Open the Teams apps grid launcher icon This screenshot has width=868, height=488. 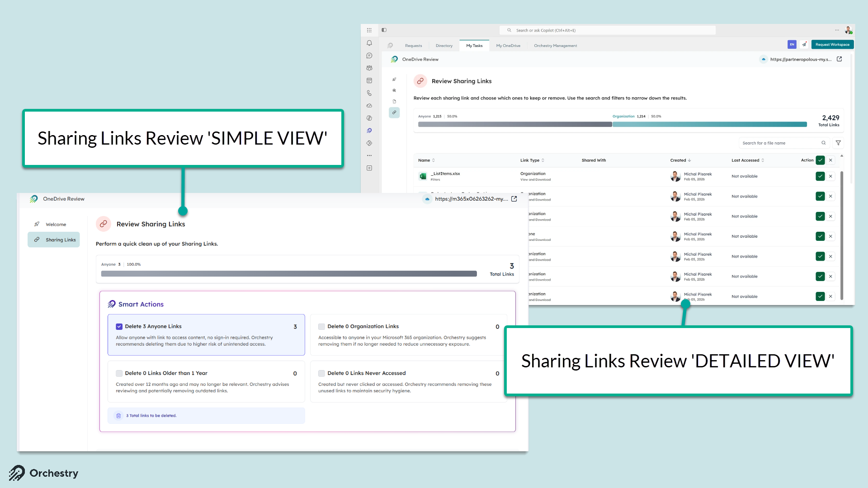pyautogui.click(x=369, y=30)
